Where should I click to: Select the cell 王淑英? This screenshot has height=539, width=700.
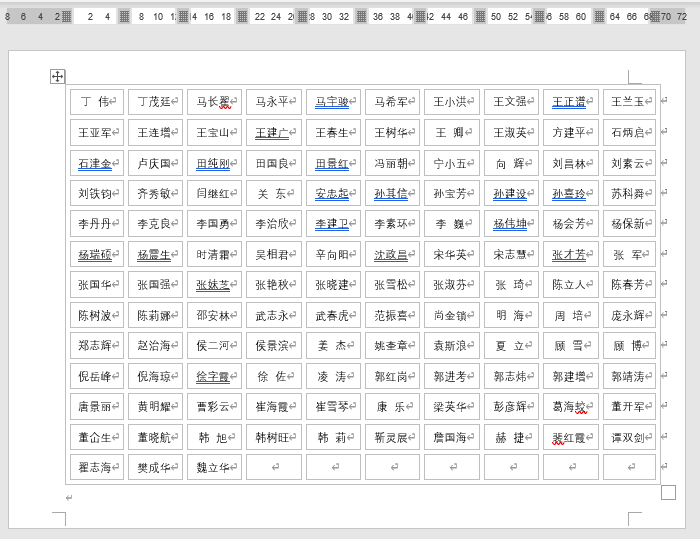tap(511, 133)
